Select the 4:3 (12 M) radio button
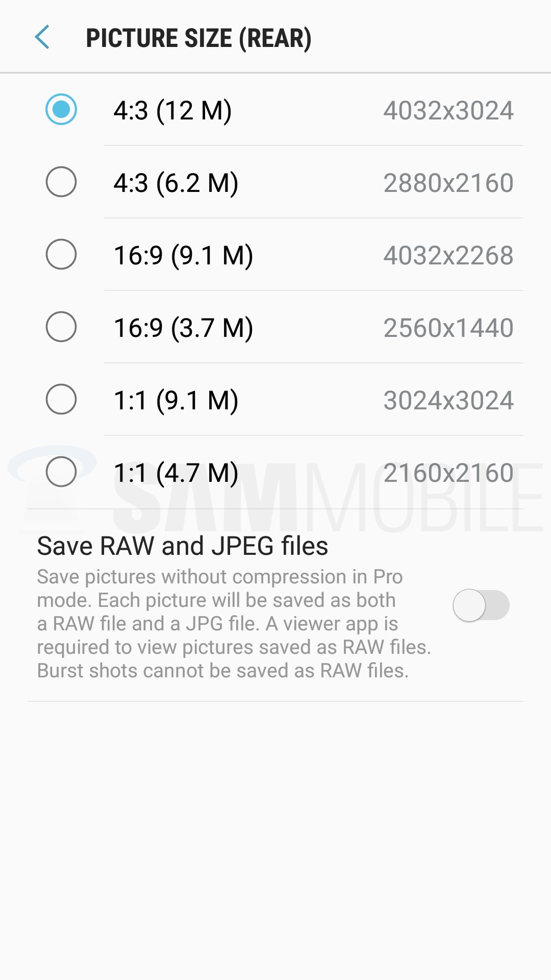 [61, 110]
